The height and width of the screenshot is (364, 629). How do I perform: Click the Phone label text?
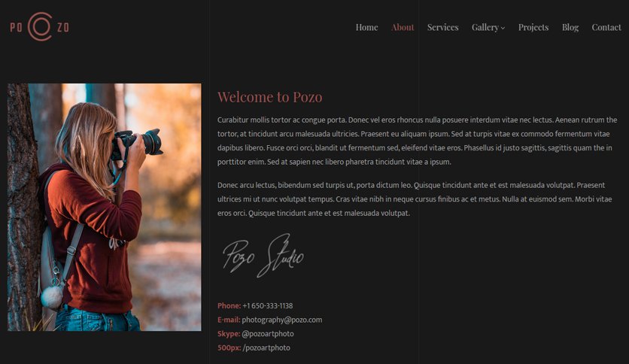pos(229,306)
